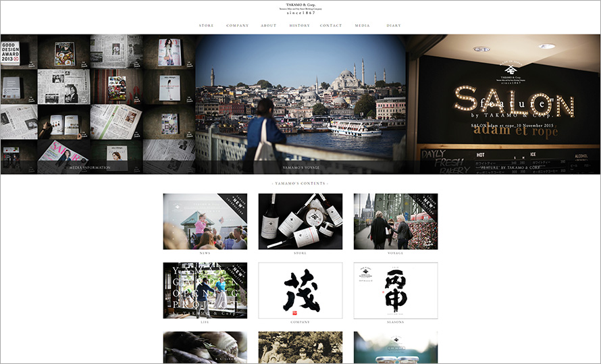
Task: Open the NEWS content thumbnail
Action: tap(205, 222)
